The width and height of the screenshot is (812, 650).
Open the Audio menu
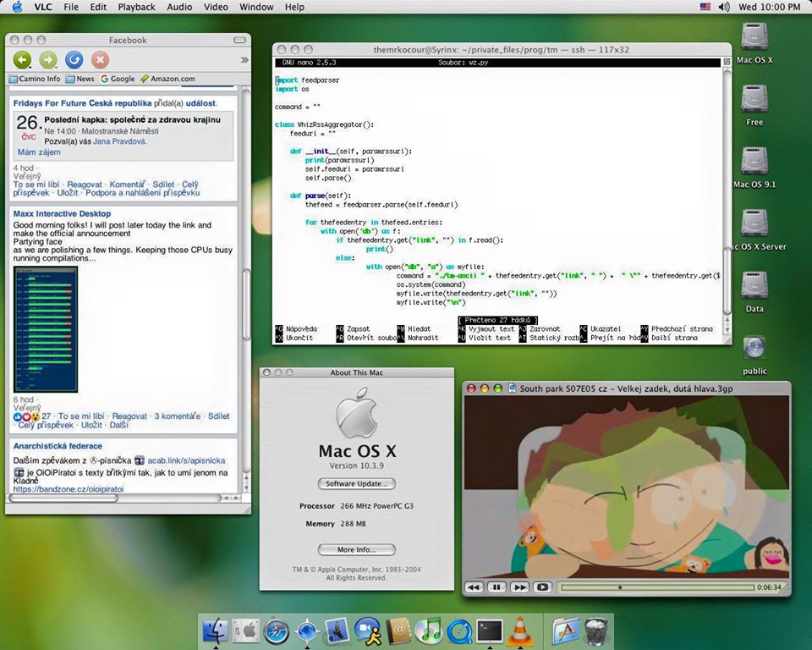click(x=179, y=7)
